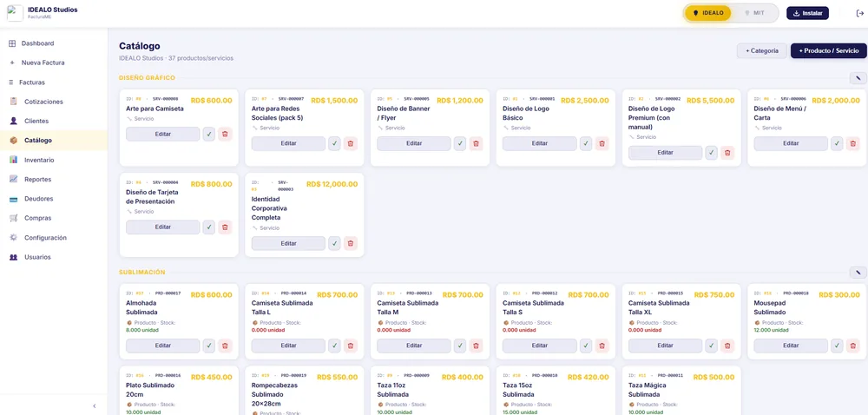868x415 pixels.
Task: Click Editar on Diseño de Logo Básico
Action: click(540, 144)
